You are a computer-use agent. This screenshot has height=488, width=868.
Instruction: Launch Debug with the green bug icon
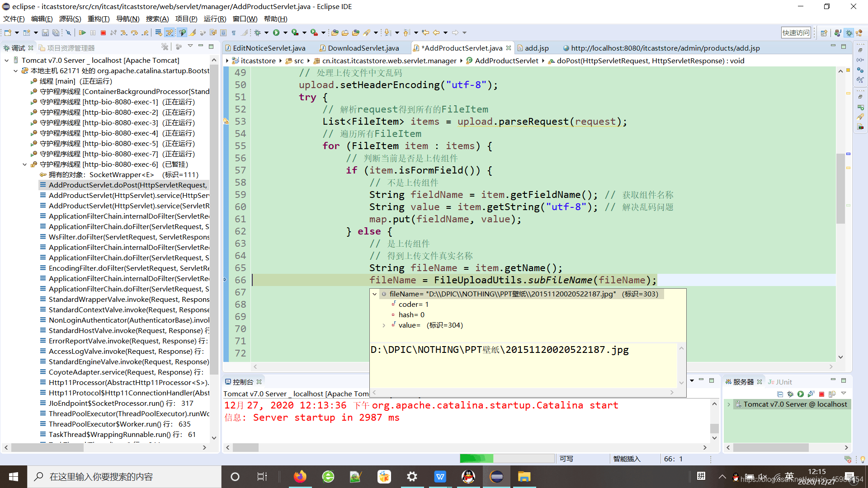(257, 33)
